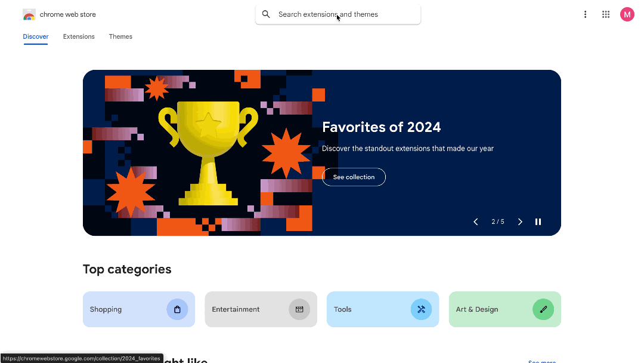The height and width of the screenshot is (363, 644).
Task: Open the Google apps grid
Action: (606, 14)
